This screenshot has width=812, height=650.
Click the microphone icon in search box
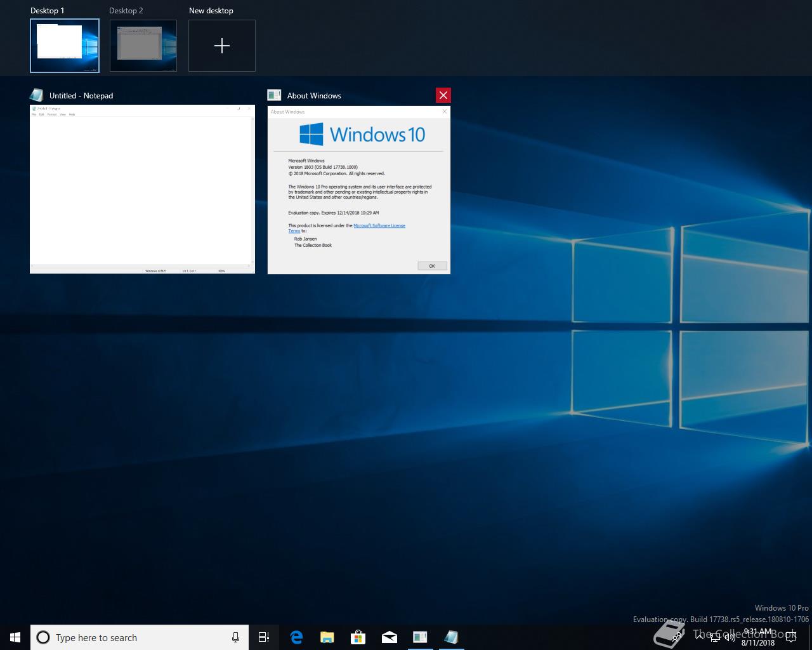coord(235,637)
